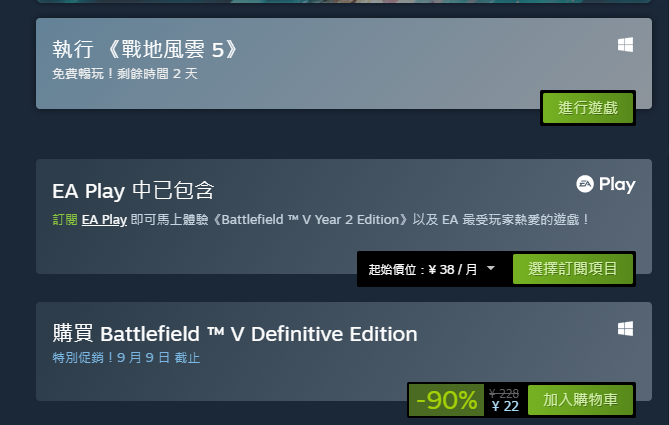The height and width of the screenshot is (425, 669).
Task: Select the 執行《戰地風雲 5》heading
Action: pos(145,49)
